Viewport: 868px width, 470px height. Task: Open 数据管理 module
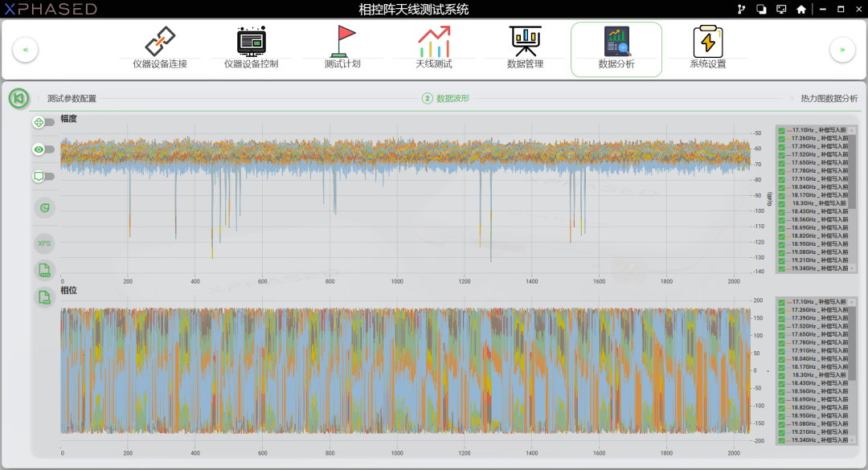526,48
